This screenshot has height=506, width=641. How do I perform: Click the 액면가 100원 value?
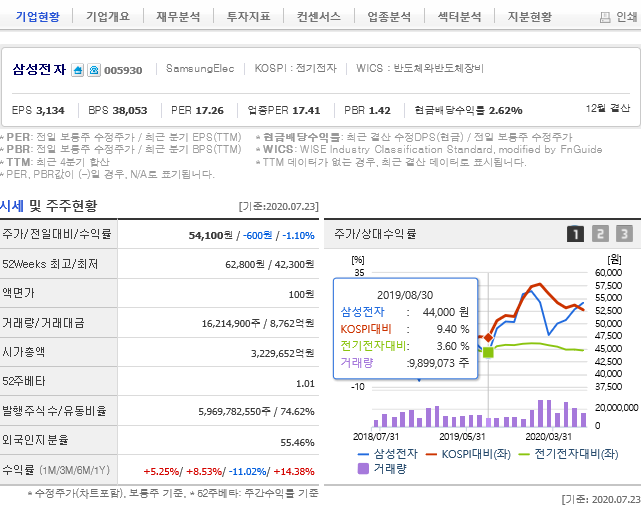click(x=301, y=294)
